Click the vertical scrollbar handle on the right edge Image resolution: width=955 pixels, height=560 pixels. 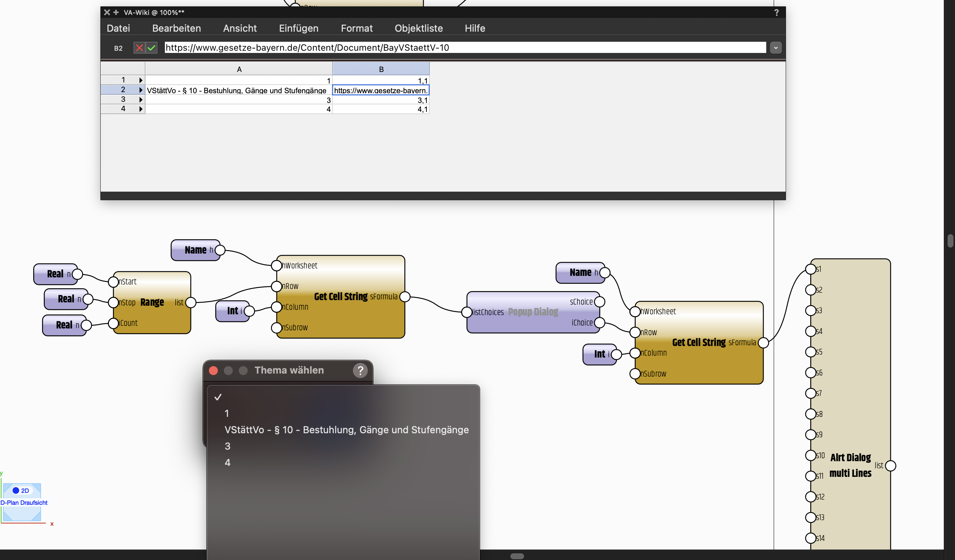(950, 241)
